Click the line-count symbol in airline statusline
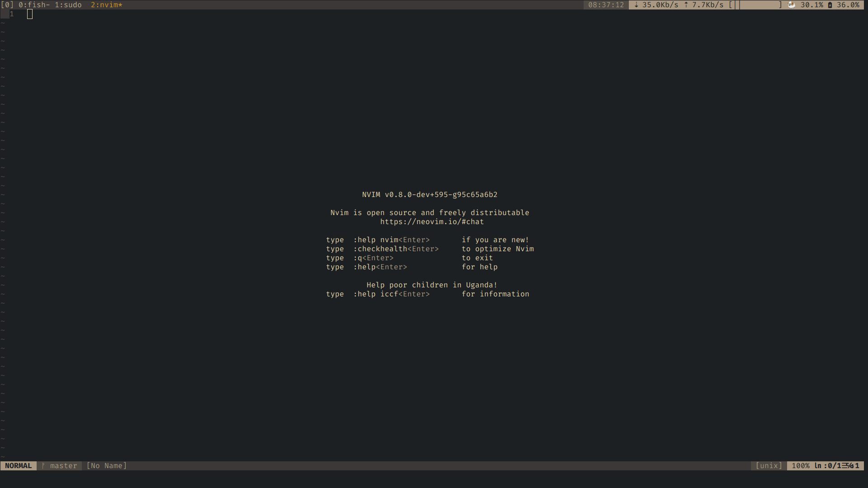Screen dimensions: 868x488 pos(844,465)
